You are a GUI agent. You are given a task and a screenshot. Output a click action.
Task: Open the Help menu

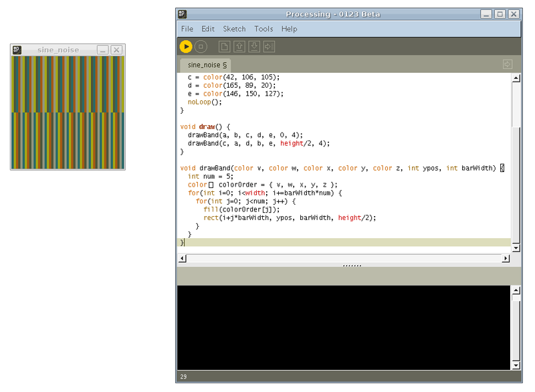pos(288,29)
